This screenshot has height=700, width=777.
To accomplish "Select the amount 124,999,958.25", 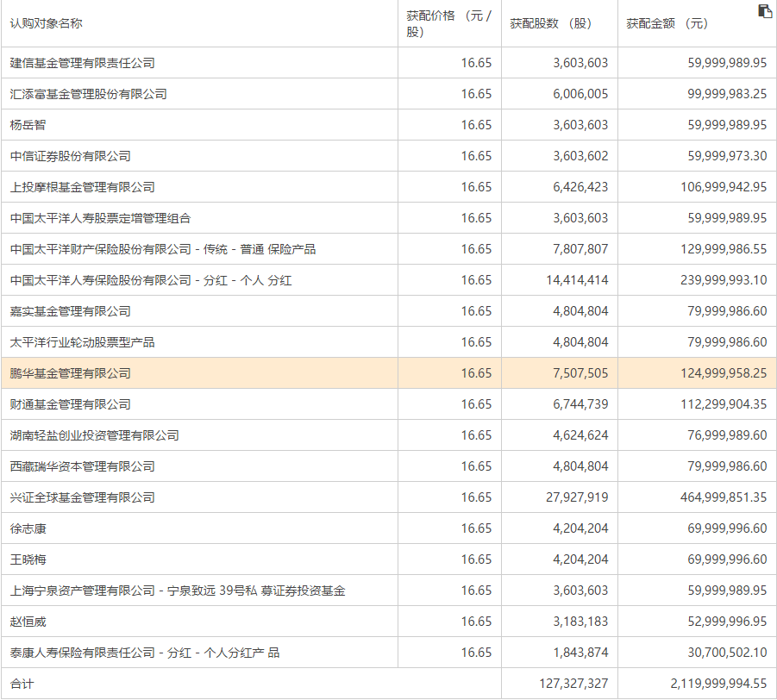I will point(724,373).
